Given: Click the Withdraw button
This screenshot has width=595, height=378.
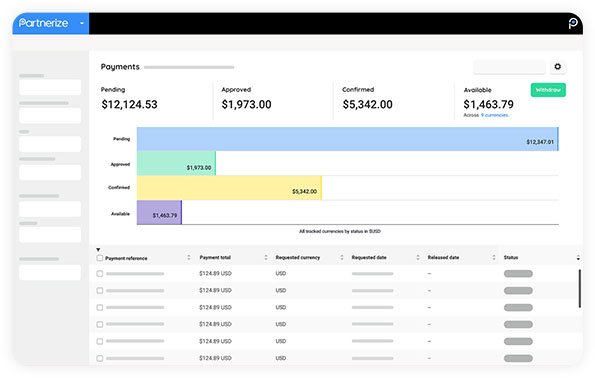Looking at the screenshot, I should click(x=548, y=90).
